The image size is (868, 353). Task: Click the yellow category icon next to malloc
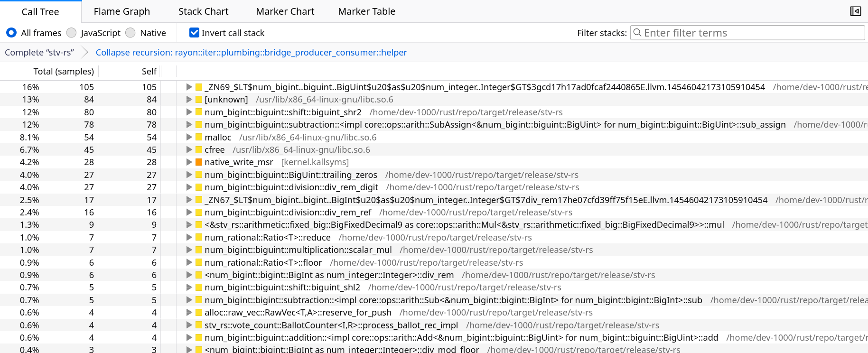coord(199,137)
